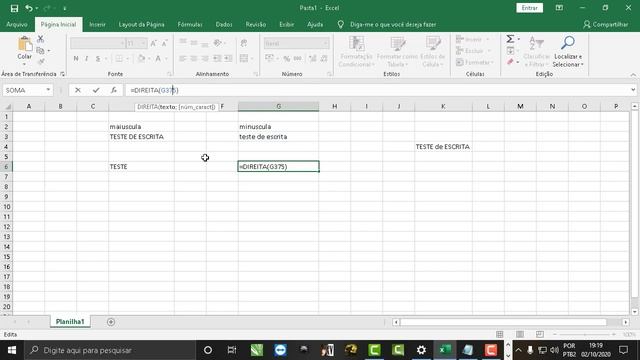The width and height of the screenshot is (640, 360).
Task: Open Classificar e Filtrar sort tool
Action: point(536,51)
